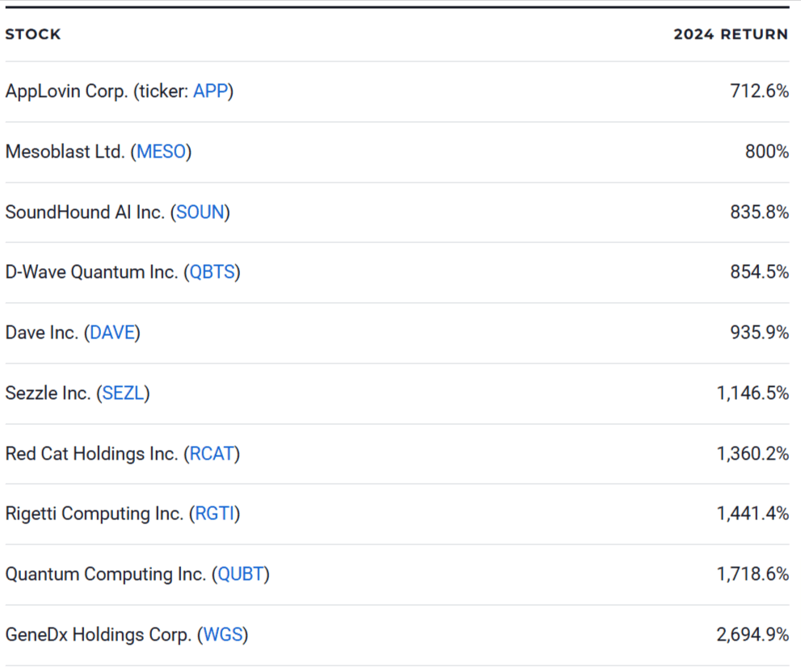Open the QBTS ticker link
Screen dimensions: 801x672
tap(212, 272)
